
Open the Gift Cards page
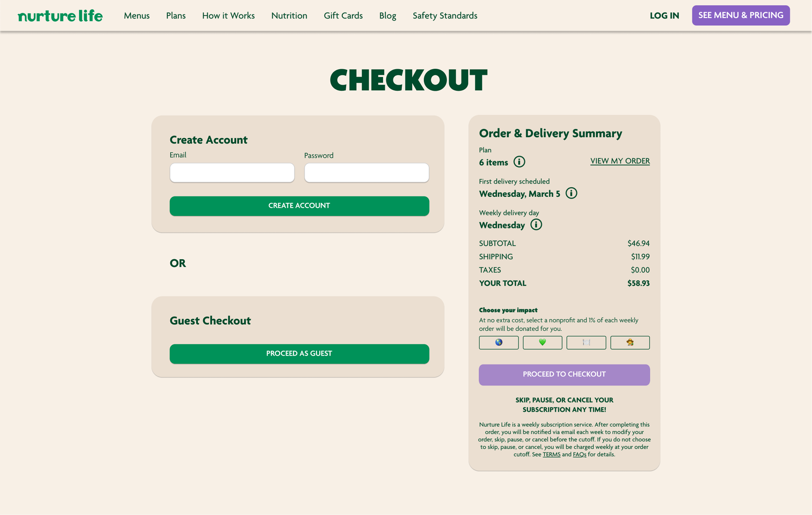coord(343,16)
